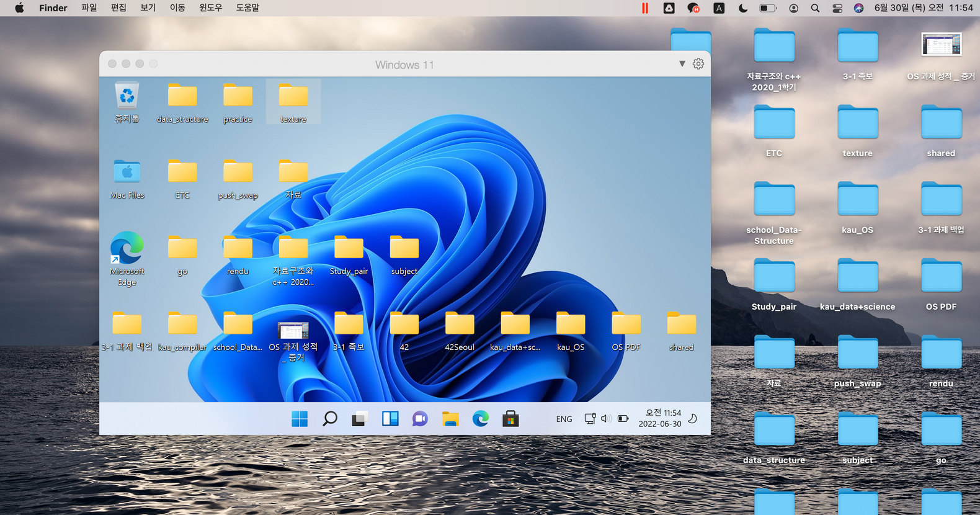Launch Microsoft Edge from the taskbar
Image resolution: width=980 pixels, height=515 pixels.
pyautogui.click(x=481, y=419)
